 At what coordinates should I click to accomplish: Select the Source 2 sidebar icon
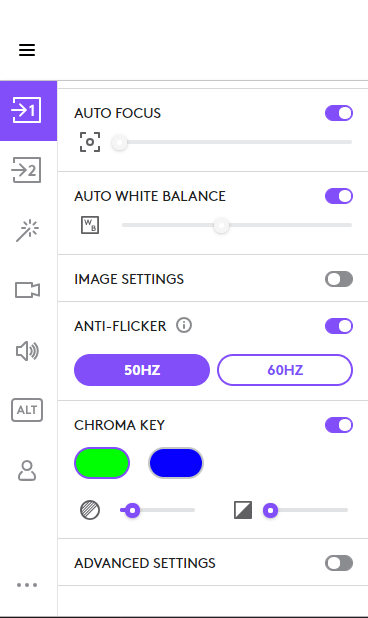26,170
